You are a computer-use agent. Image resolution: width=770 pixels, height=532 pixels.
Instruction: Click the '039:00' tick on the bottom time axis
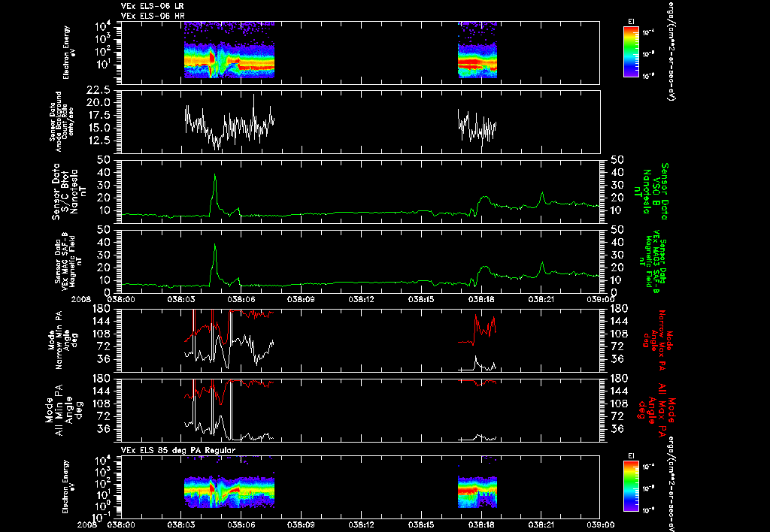pyautogui.click(x=601, y=524)
